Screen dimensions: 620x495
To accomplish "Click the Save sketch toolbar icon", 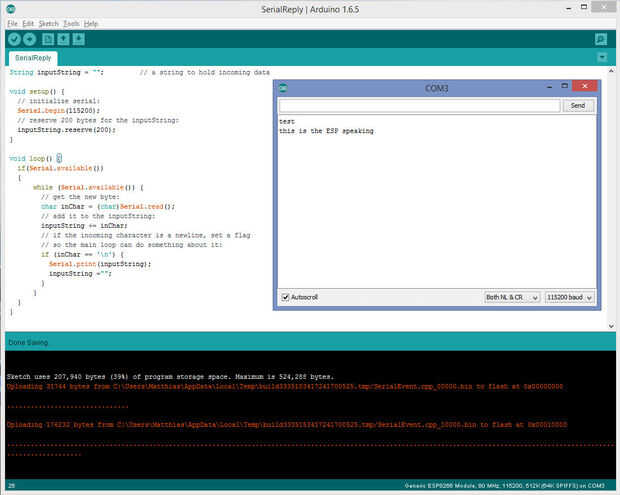I will 79,39.
